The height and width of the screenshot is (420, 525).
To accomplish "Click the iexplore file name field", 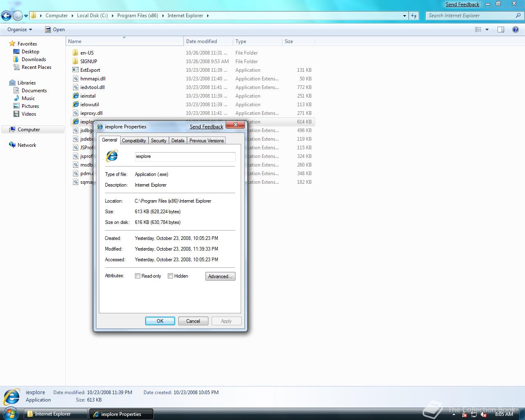I will [x=185, y=156].
